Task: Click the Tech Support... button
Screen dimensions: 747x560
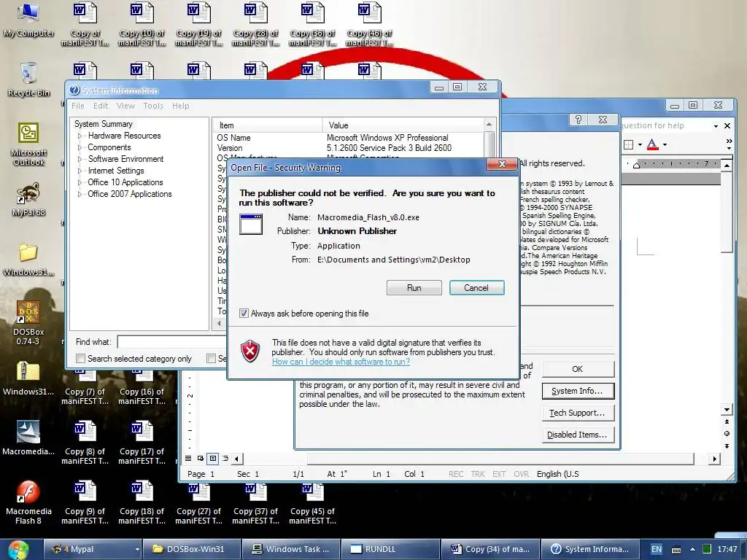Action: pyautogui.click(x=578, y=413)
